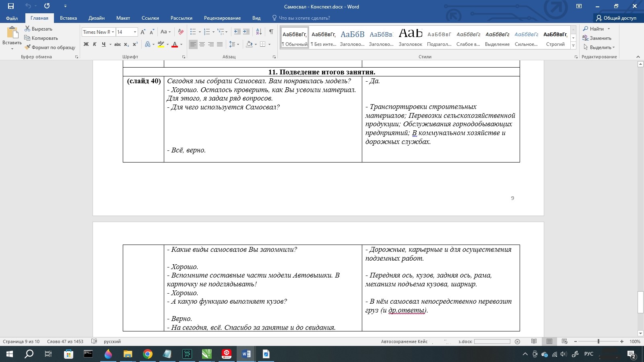Click the Increase Indent icon
This screenshot has height=362, width=644.
click(246, 32)
